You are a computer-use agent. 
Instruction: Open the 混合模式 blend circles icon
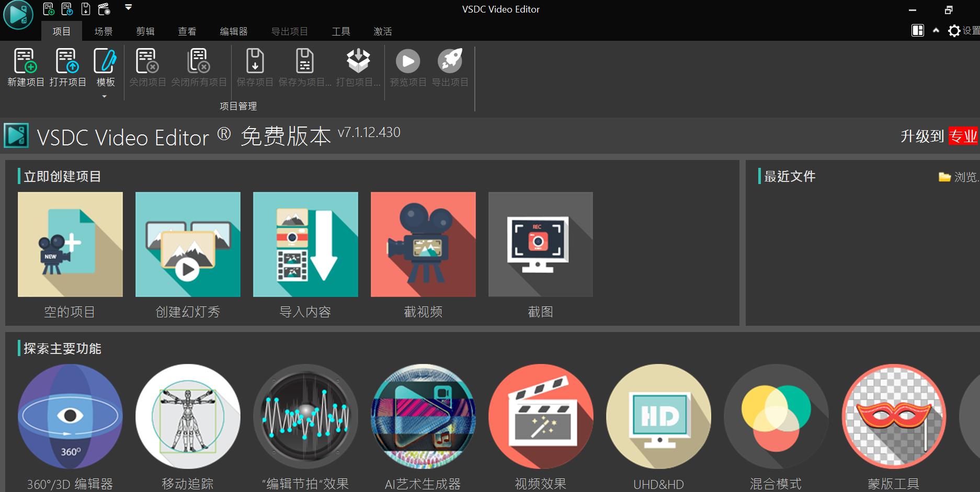[x=776, y=416]
